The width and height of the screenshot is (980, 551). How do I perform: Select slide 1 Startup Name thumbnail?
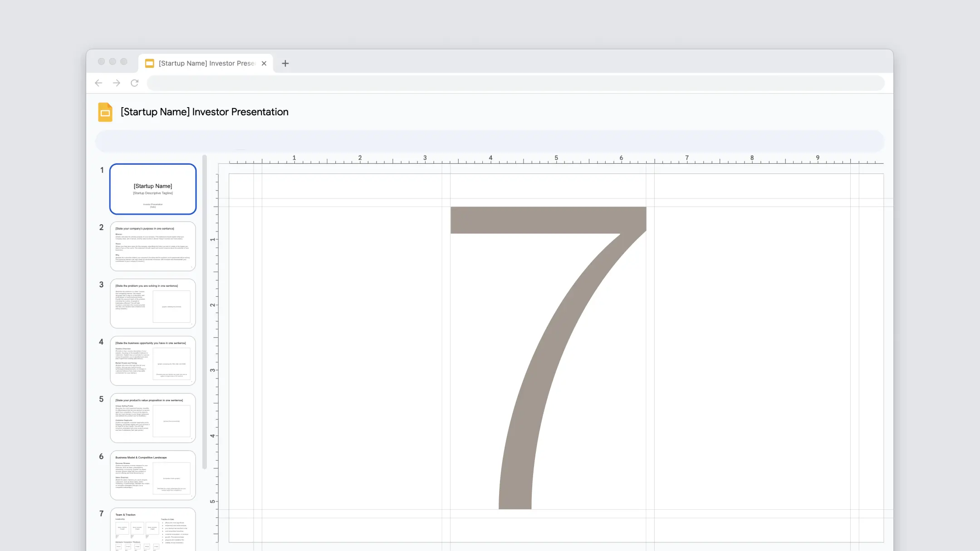153,189
